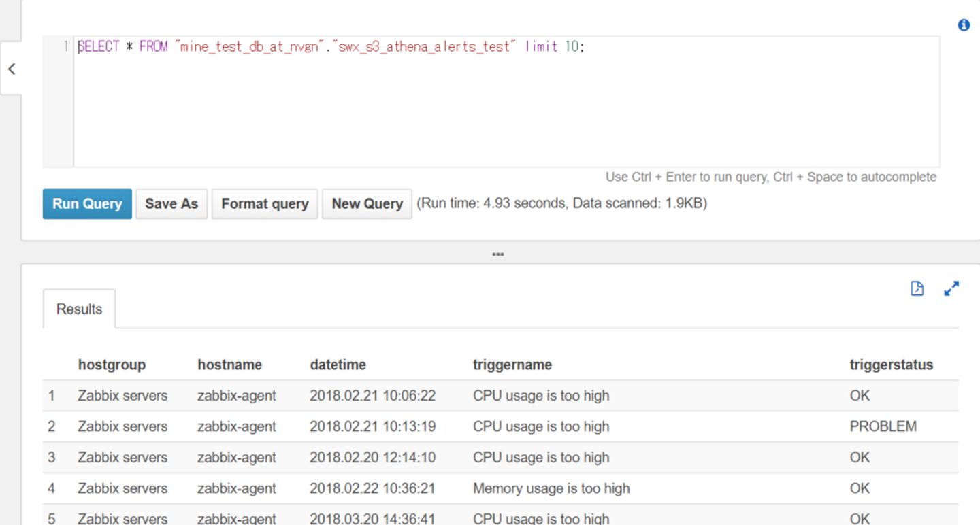Click the triggerstatus column header

point(891,365)
